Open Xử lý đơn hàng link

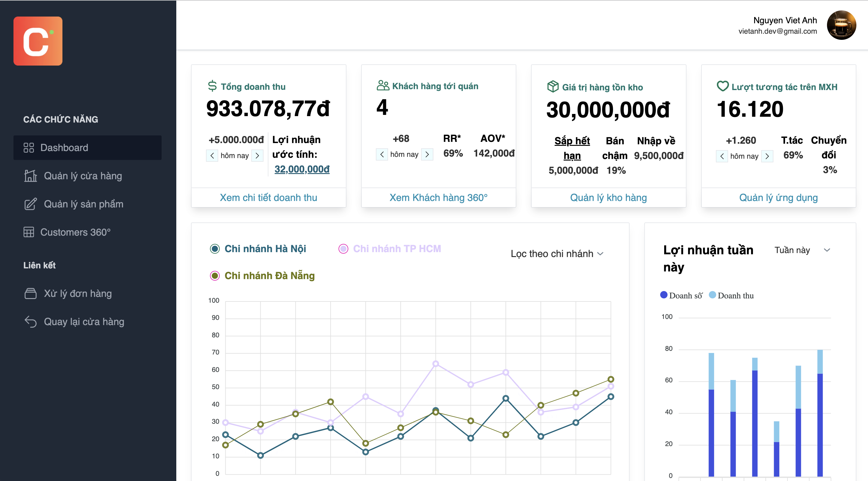pos(88,294)
